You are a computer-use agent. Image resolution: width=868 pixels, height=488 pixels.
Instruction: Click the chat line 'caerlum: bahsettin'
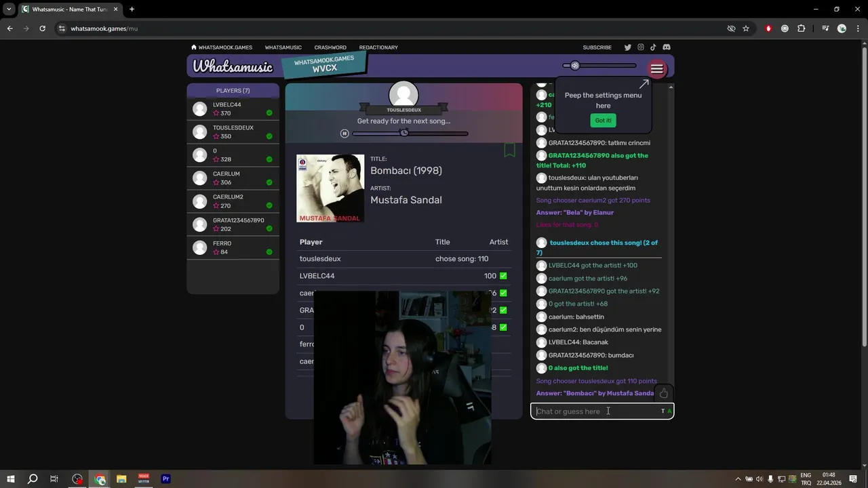[x=576, y=317]
